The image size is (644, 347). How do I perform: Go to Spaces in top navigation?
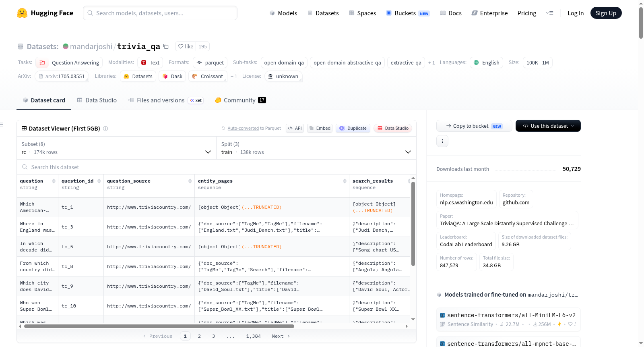(x=363, y=13)
